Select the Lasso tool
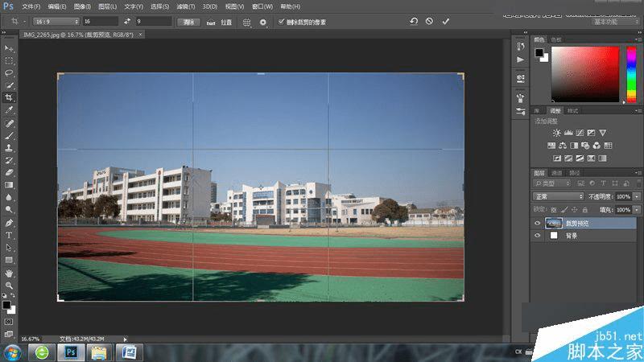Viewport: 644px width, 362px height. tap(9, 73)
